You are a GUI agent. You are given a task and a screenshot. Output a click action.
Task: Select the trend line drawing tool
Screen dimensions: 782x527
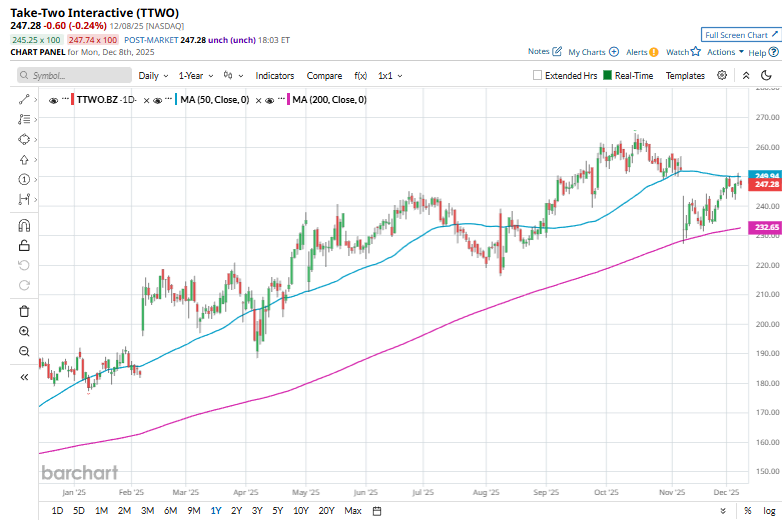(23, 99)
